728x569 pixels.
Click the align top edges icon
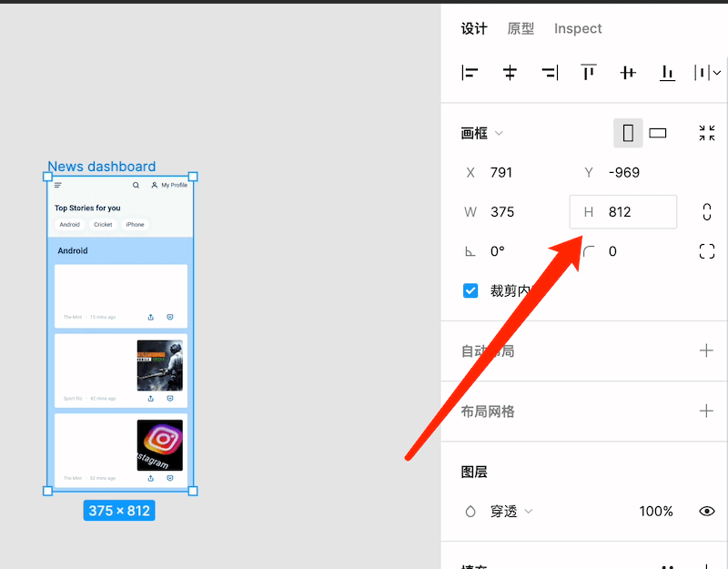(588, 72)
